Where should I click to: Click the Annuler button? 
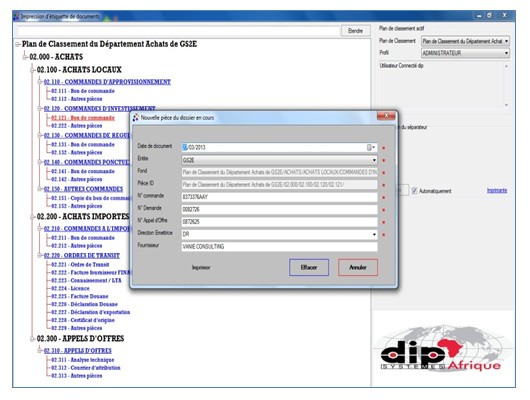point(358,267)
